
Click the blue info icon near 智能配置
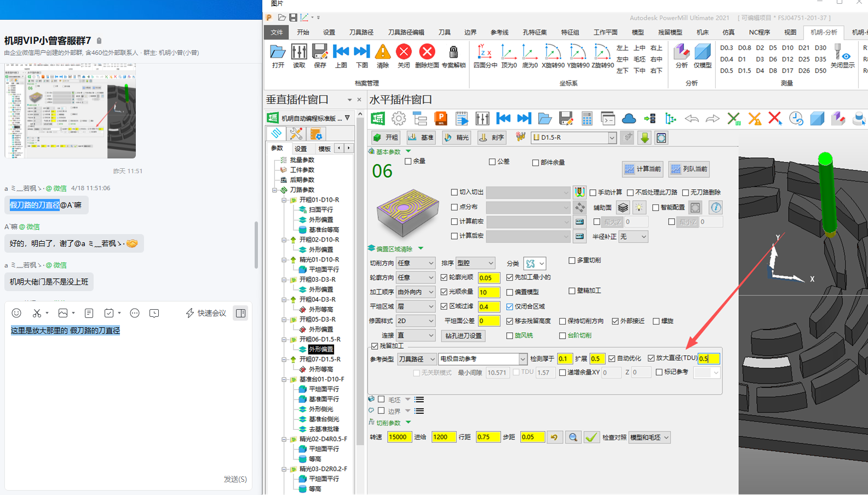715,207
